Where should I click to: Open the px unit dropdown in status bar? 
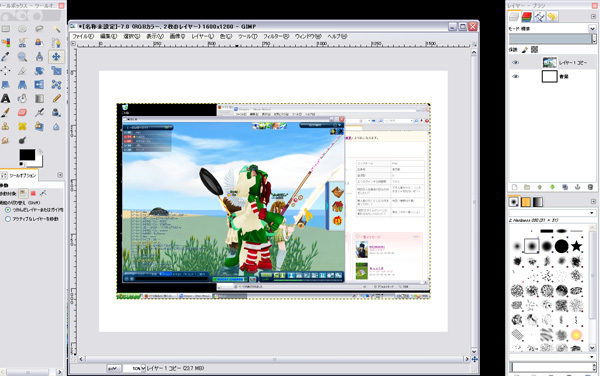pos(114,368)
